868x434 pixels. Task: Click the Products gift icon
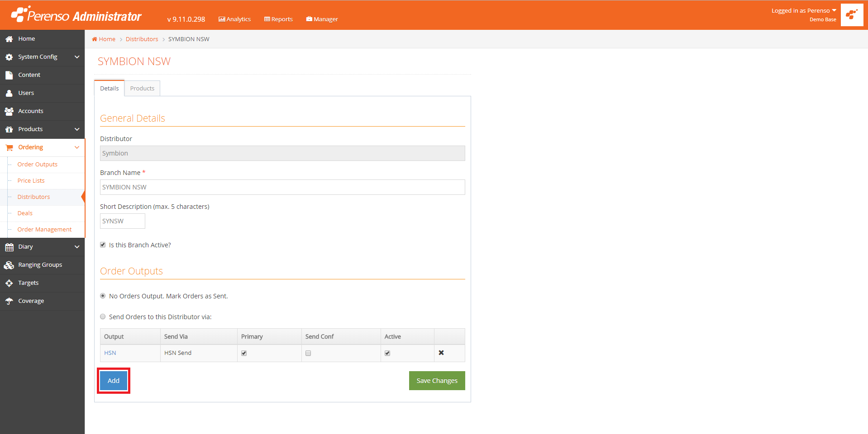9,129
